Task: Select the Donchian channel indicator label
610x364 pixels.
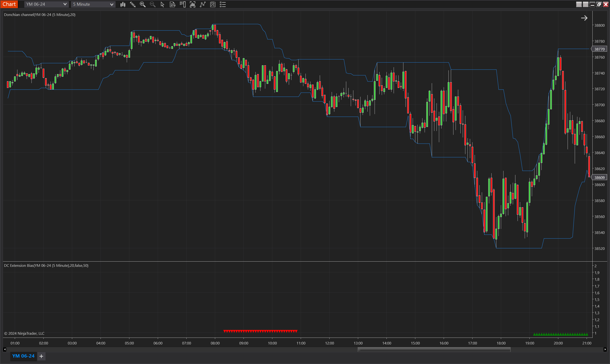Action: point(40,15)
